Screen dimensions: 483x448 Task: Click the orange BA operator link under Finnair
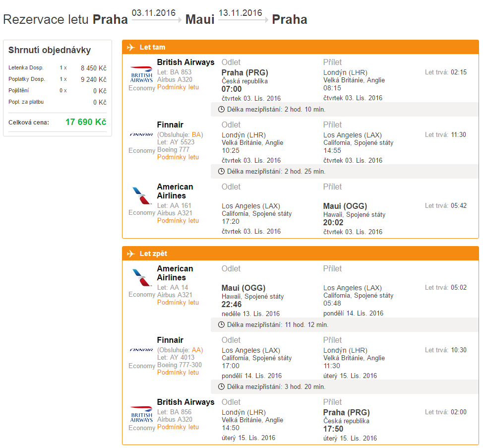pyautogui.click(x=196, y=134)
